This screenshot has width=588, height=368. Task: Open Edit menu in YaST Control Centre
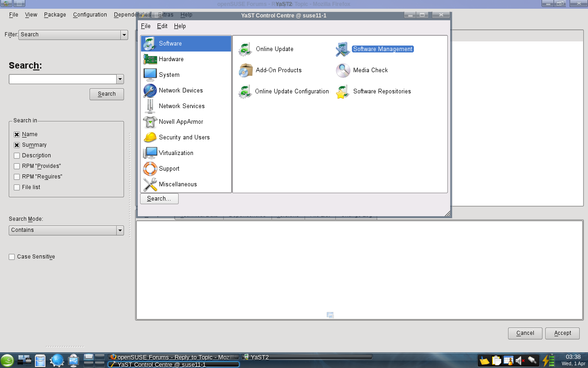click(x=162, y=26)
